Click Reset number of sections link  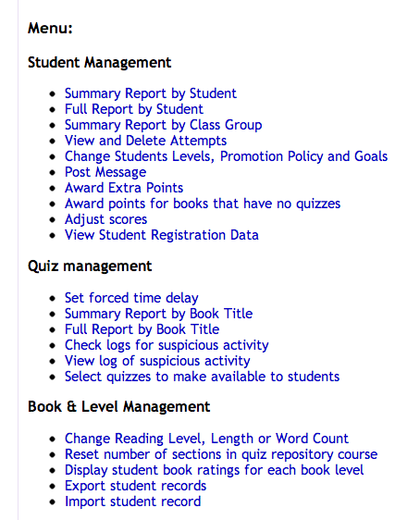coord(221,454)
